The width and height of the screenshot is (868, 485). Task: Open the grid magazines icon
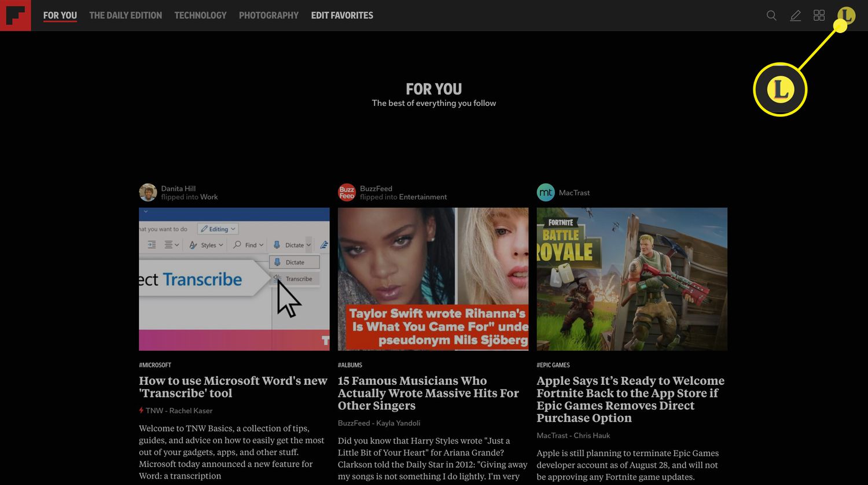[x=819, y=16]
